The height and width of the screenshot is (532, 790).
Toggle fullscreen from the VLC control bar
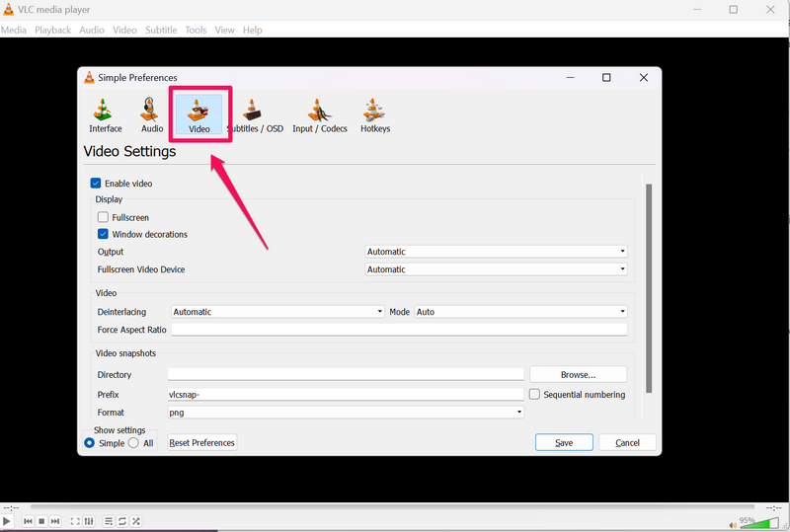click(75, 521)
